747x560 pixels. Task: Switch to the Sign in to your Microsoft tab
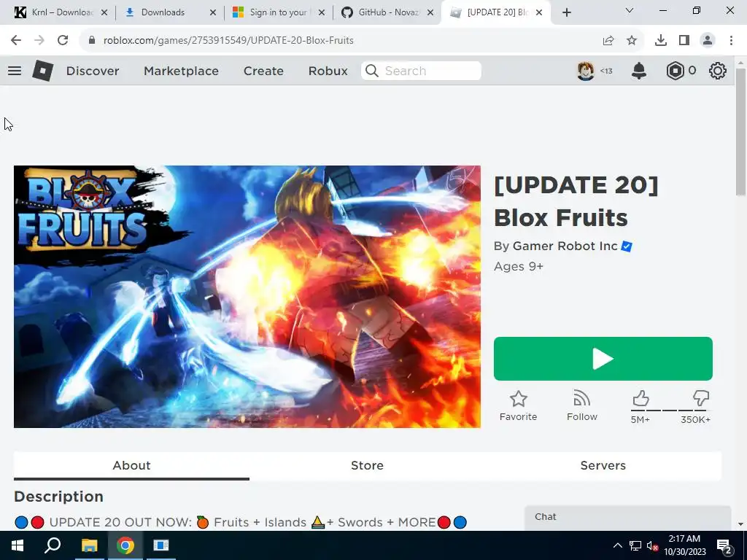(x=278, y=12)
